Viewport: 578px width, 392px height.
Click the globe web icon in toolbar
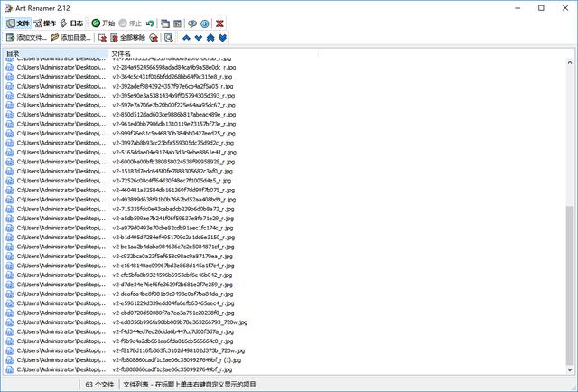205,23
